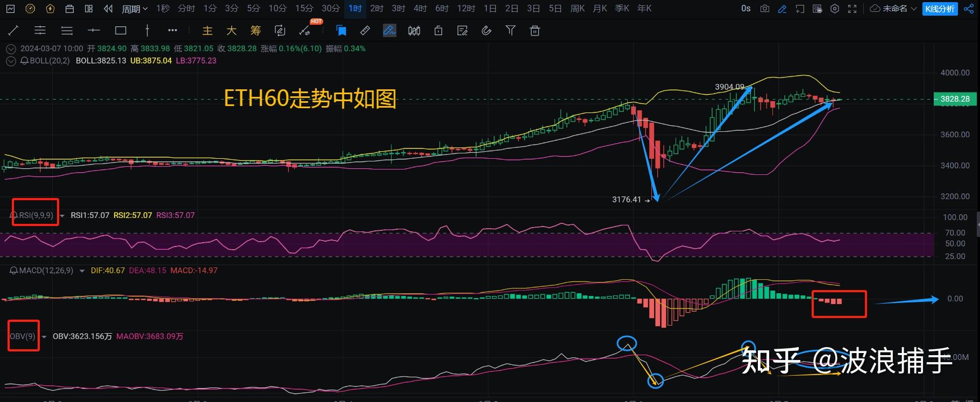The width and height of the screenshot is (980, 402).
Task: Click the funnel filter icon
Action: coord(510,31)
